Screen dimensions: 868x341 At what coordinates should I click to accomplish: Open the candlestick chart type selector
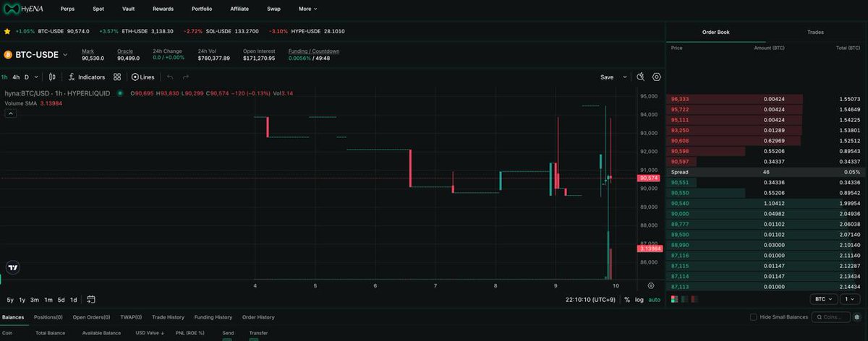(52, 77)
